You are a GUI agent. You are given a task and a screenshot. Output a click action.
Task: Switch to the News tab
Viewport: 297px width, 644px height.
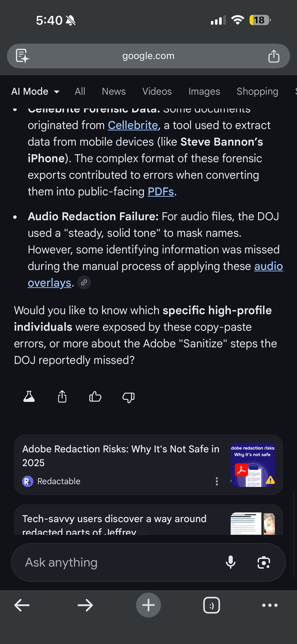[x=114, y=91]
